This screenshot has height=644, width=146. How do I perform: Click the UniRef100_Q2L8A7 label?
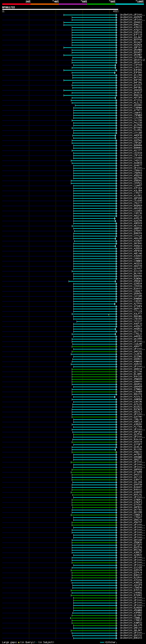click(x=131, y=37)
